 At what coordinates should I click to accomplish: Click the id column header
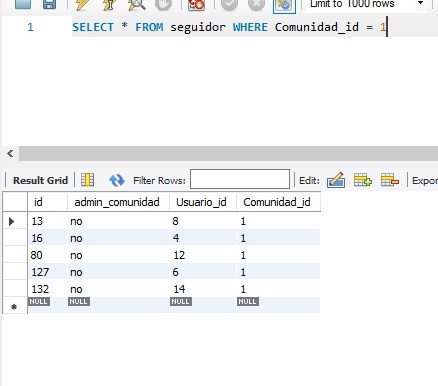point(47,202)
